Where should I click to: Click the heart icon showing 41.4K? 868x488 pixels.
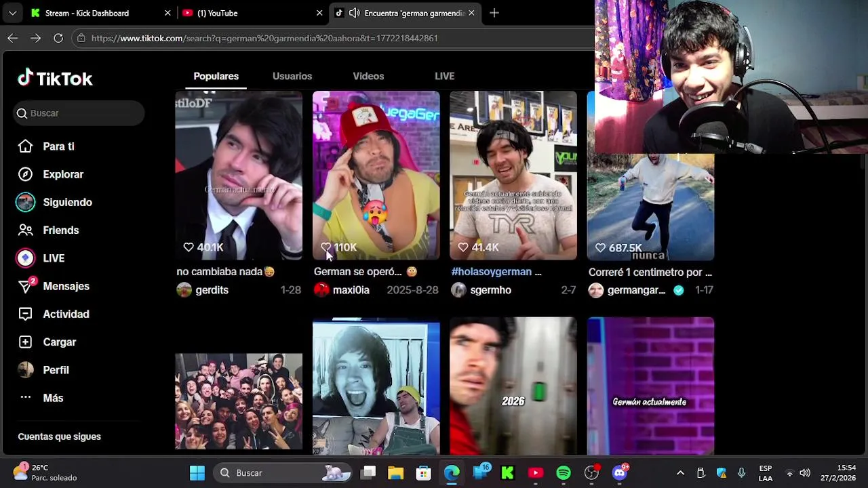[x=463, y=247]
